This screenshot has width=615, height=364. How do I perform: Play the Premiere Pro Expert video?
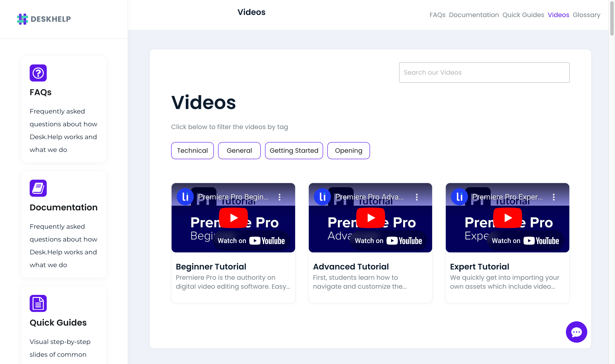pyautogui.click(x=507, y=218)
